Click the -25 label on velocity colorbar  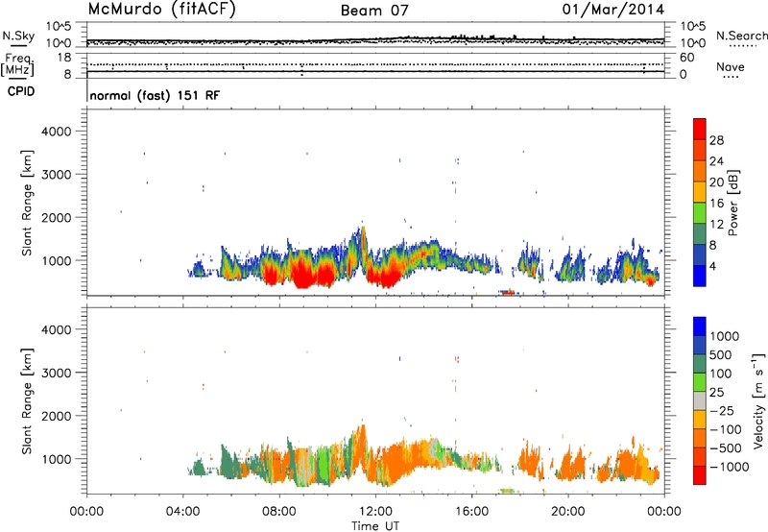click(x=722, y=411)
